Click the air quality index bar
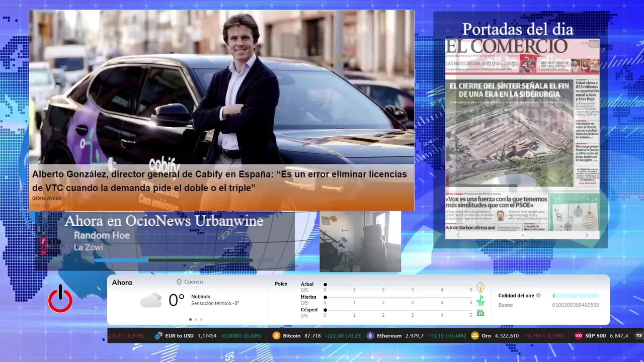 point(576,296)
